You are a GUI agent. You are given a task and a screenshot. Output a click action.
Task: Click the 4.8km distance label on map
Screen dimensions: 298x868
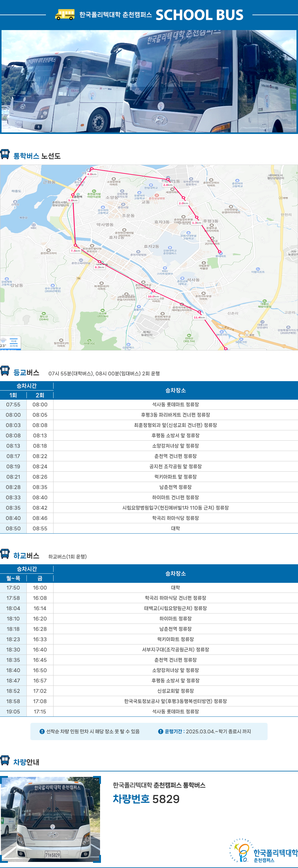[92, 174]
